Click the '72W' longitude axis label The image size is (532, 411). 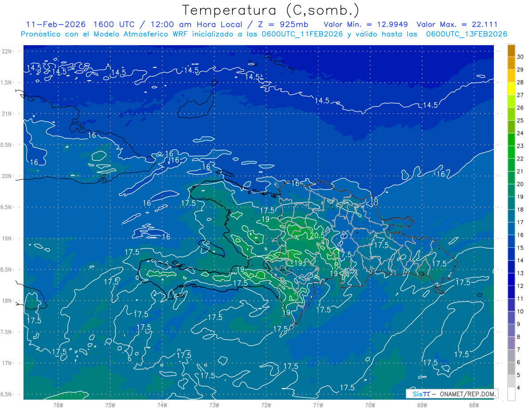266,405
